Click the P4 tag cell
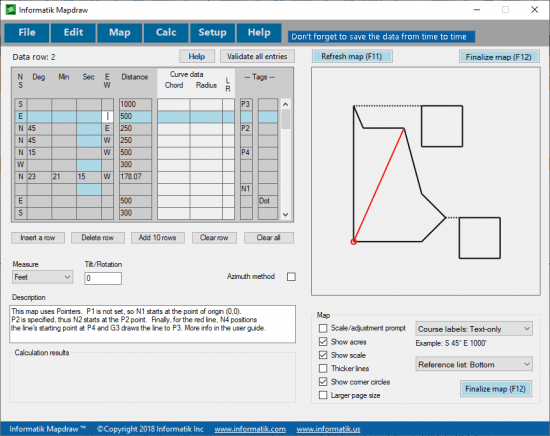This screenshot has width=550, height=436. pos(246,152)
